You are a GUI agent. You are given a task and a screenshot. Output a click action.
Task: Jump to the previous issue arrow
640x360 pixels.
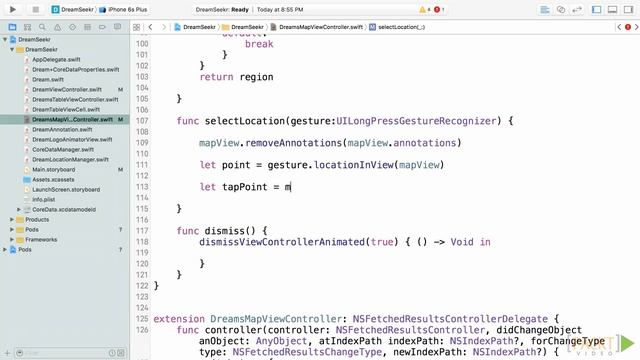point(619,27)
